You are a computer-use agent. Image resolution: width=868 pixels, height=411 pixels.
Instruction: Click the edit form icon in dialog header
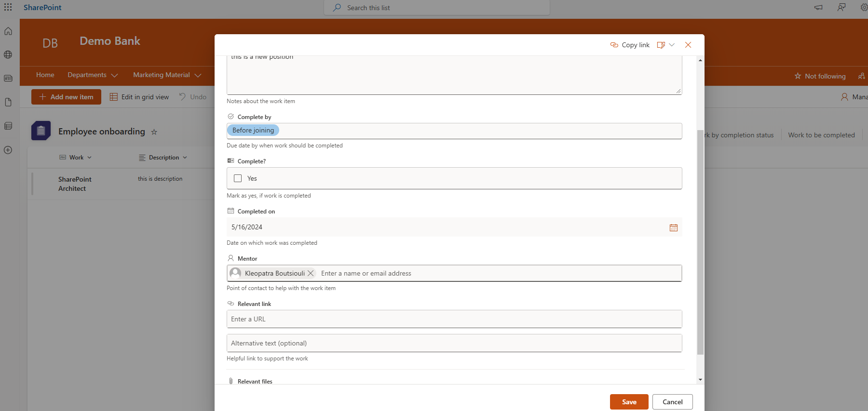661,45
